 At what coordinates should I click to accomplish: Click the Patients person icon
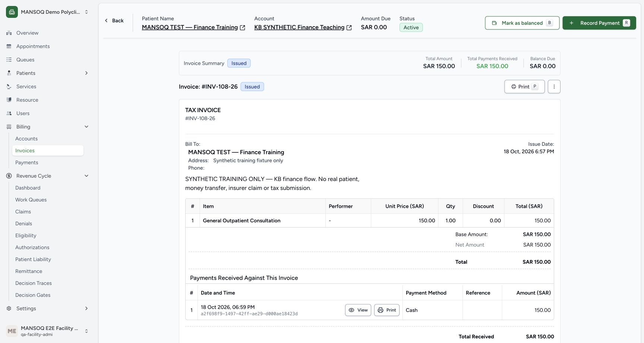[9, 73]
